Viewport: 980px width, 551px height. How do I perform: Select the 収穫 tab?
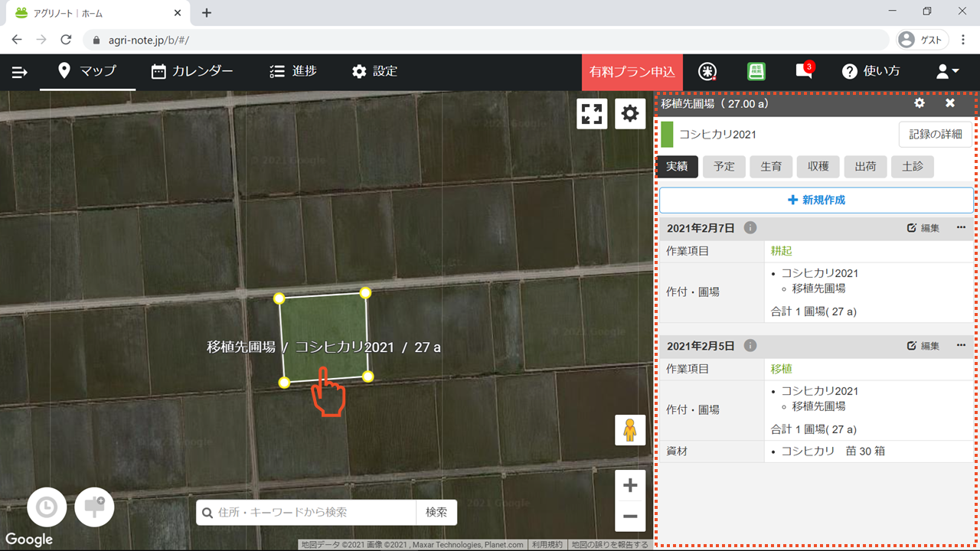[x=818, y=166]
